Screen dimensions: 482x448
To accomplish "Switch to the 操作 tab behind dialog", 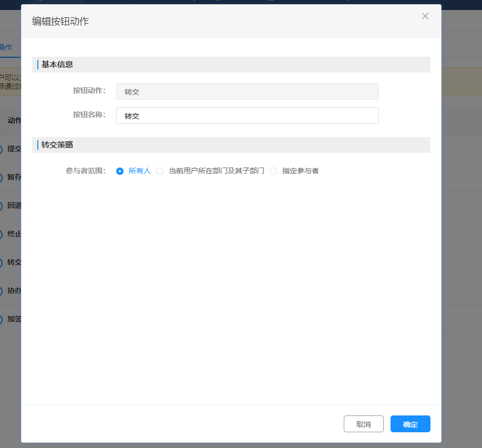I will (x=6, y=47).
